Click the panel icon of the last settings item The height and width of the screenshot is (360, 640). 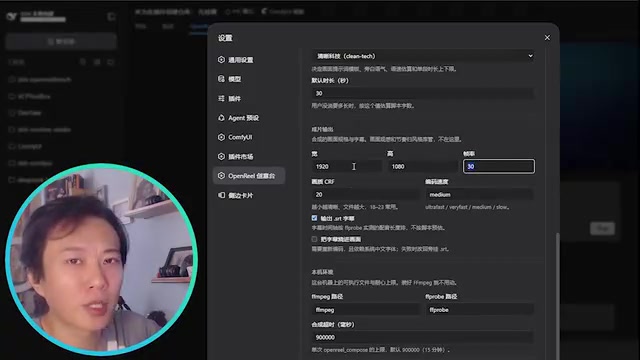(221, 195)
